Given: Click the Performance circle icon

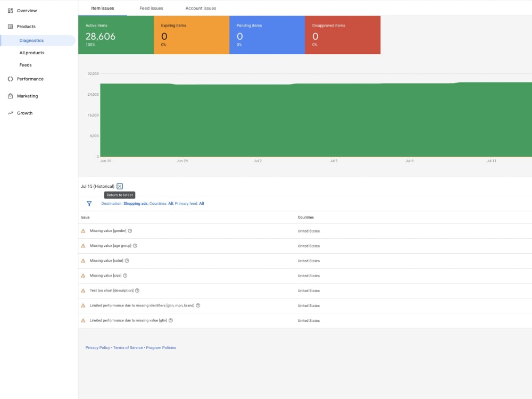Looking at the screenshot, I should (x=10, y=79).
